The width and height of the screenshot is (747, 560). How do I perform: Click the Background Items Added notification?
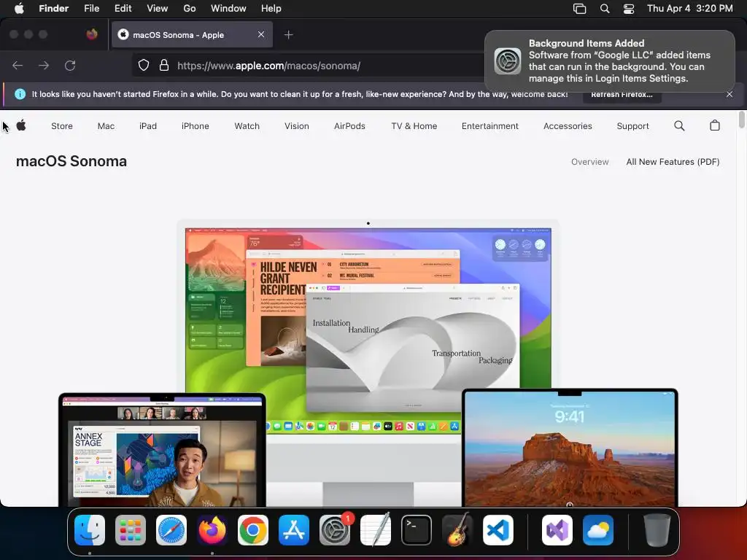(609, 61)
